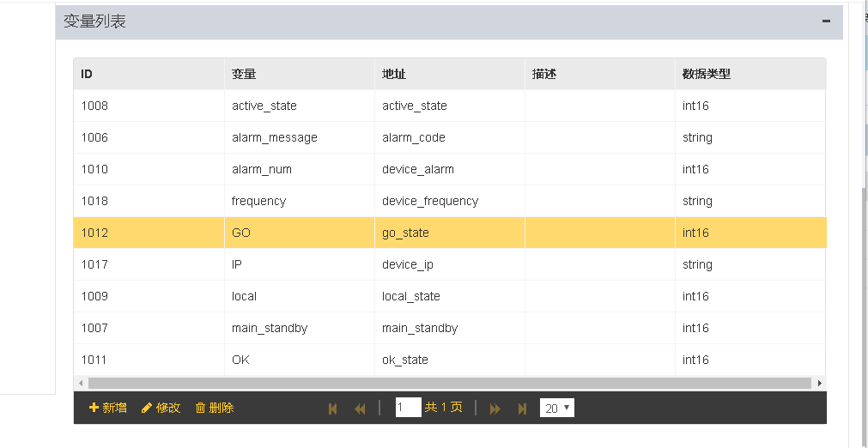Go to the next page using the forward icon
The width and height of the screenshot is (868, 448).
click(x=495, y=409)
